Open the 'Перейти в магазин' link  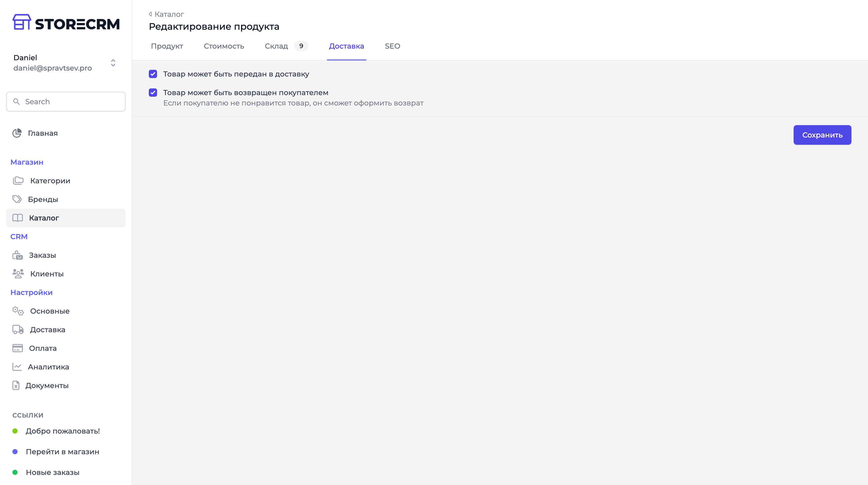point(62,452)
